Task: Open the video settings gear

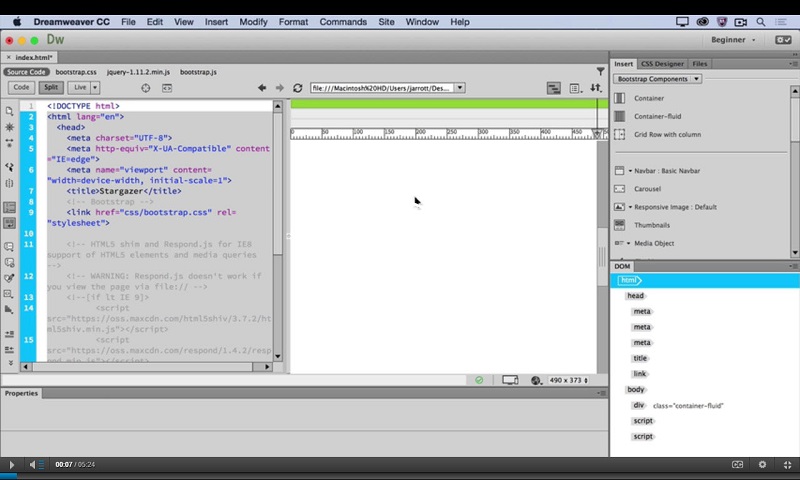Action: pos(762,464)
